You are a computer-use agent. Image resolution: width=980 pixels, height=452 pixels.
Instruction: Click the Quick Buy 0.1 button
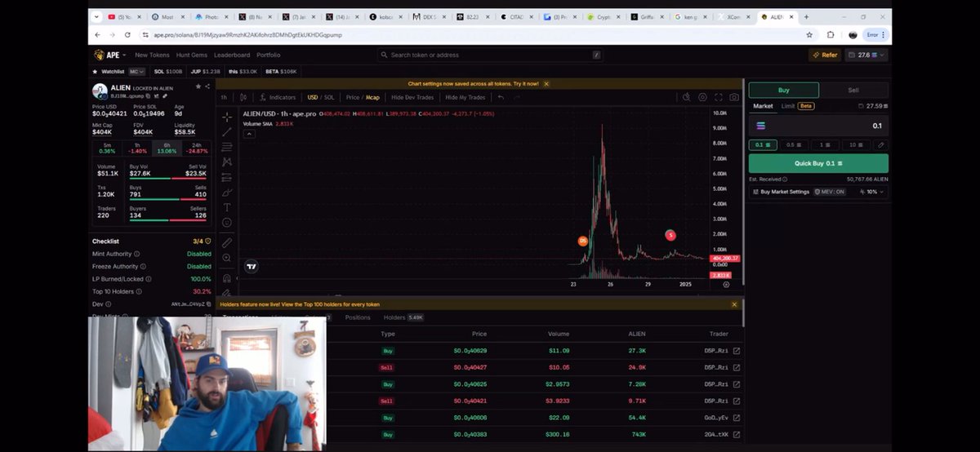(818, 163)
